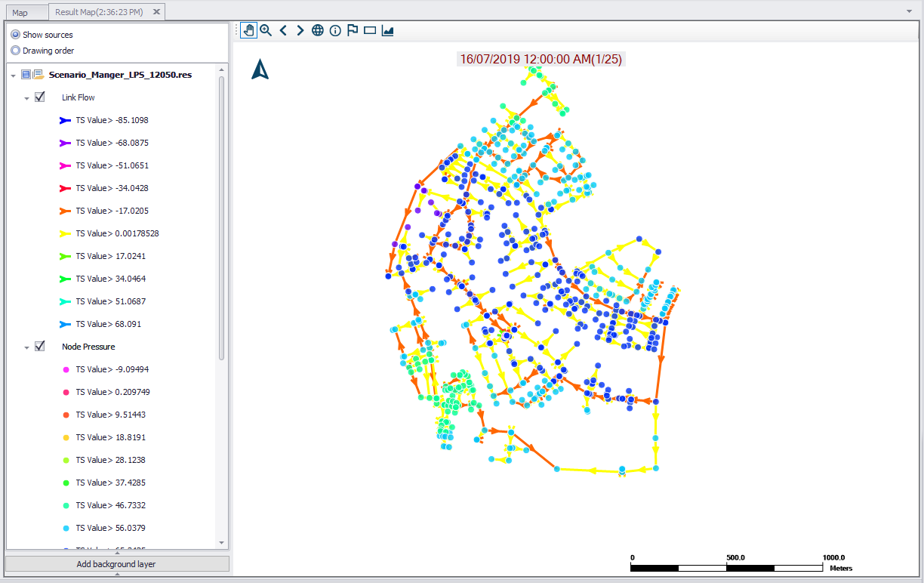Select the Identify info tool
This screenshot has height=583, width=924.
[335, 30]
